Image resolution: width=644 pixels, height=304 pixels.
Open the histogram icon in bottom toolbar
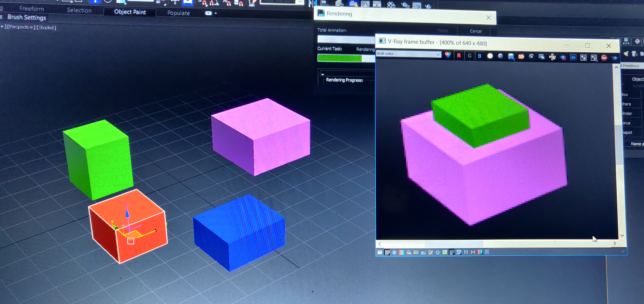[423, 252]
